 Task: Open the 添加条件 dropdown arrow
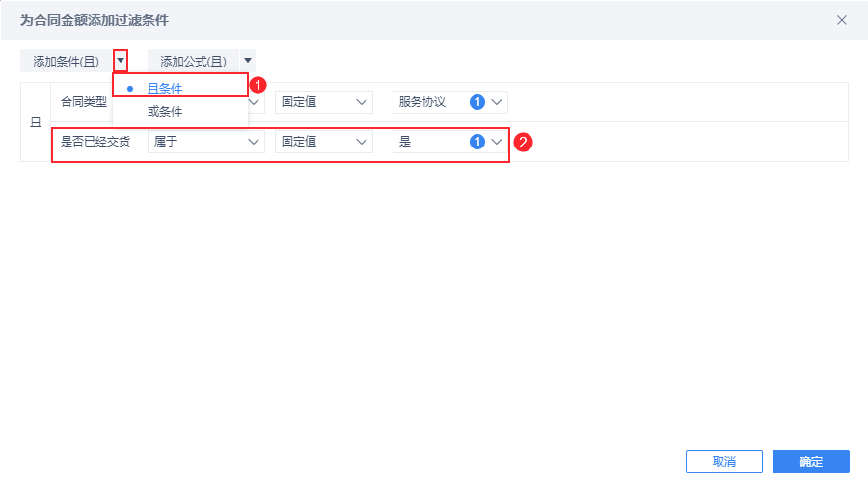tap(121, 61)
